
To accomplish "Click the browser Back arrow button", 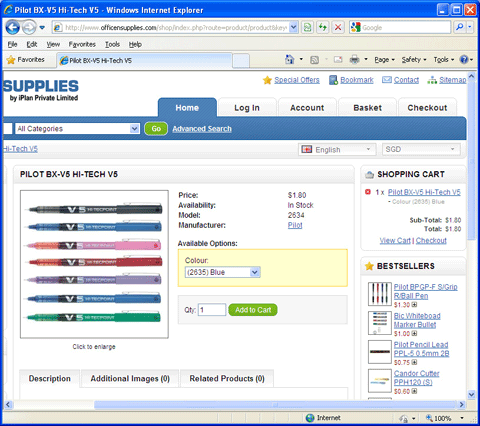I will point(13,27).
